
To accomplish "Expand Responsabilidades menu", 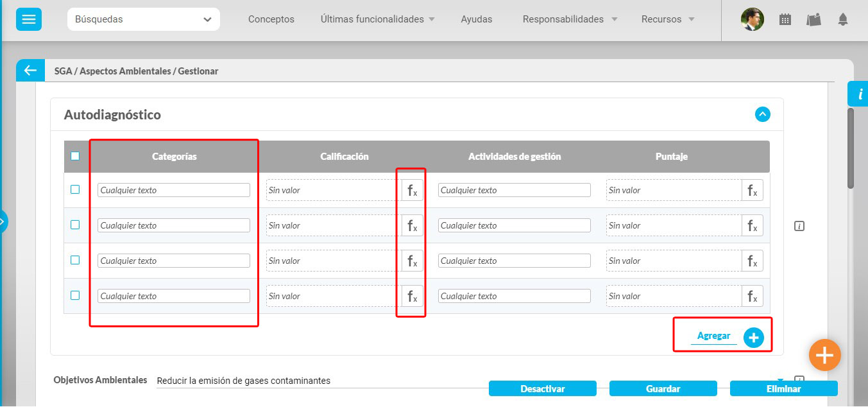I will coord(570,19).
